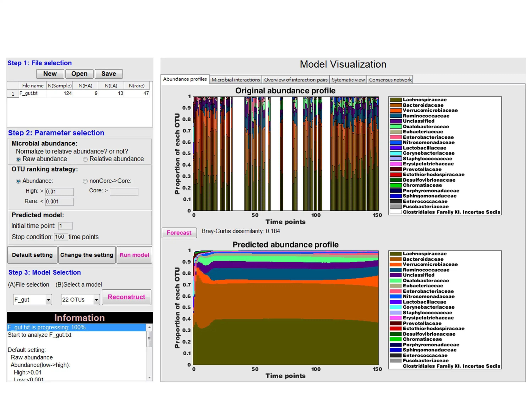The height and width of the screenshot is (399, 532).
Task: Open Overview of interaction pairs tab
Action: (296, 80)
